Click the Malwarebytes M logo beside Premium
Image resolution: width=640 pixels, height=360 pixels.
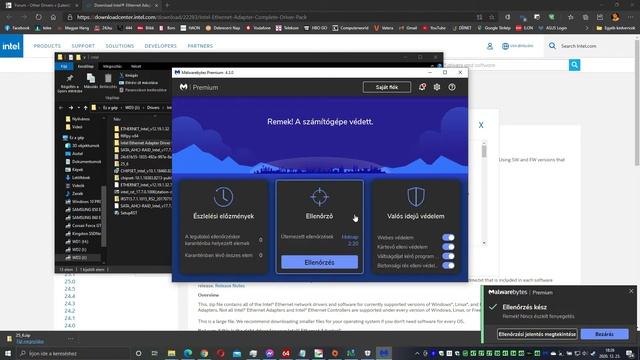184,87
